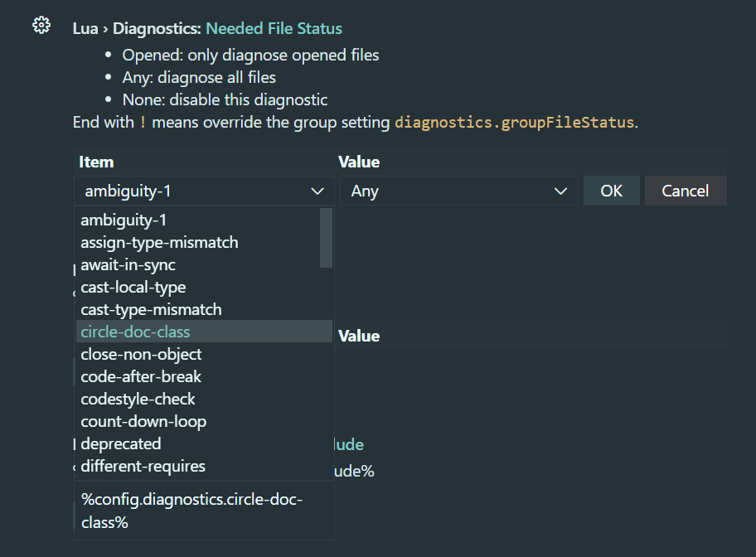
Task: Click the dropdown list scrollbar
Action: coord(325,240)
